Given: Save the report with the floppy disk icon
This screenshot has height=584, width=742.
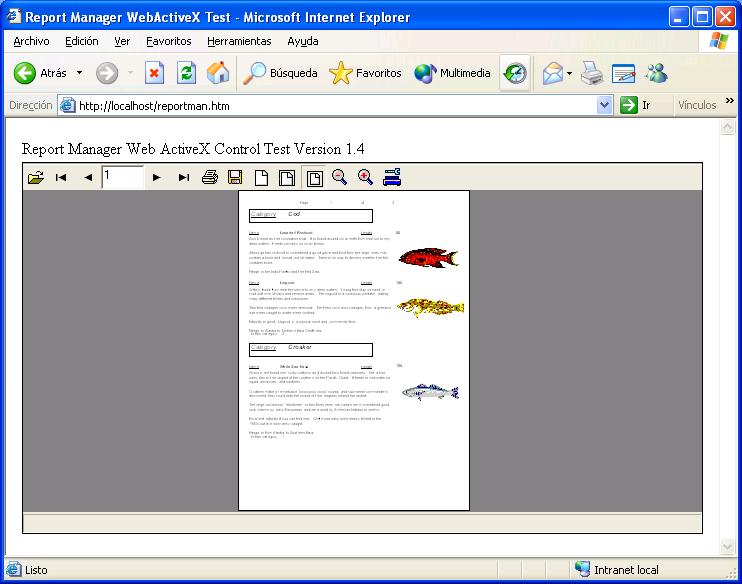Looking at the screenshot, I should point(235,178).
